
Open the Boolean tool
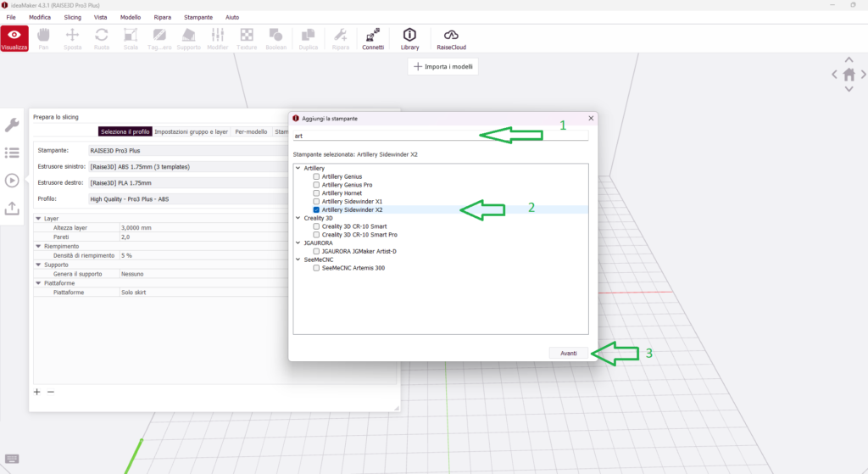pos(275,39)
